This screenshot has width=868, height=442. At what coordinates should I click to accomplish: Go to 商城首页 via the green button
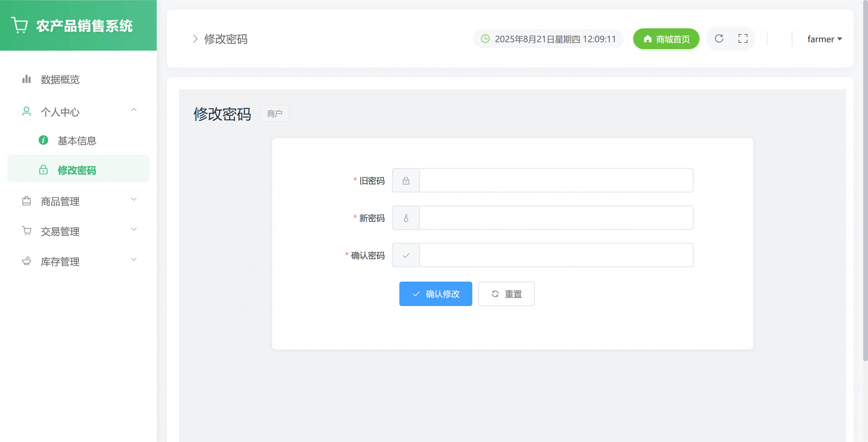666,39
